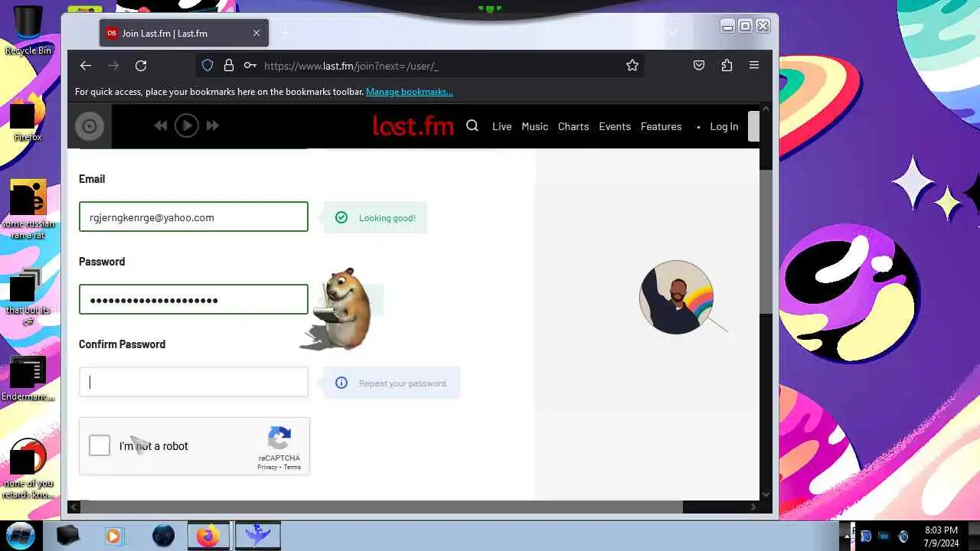Open 'some russian ran a rat' desktop icon

tap(28, 210)
